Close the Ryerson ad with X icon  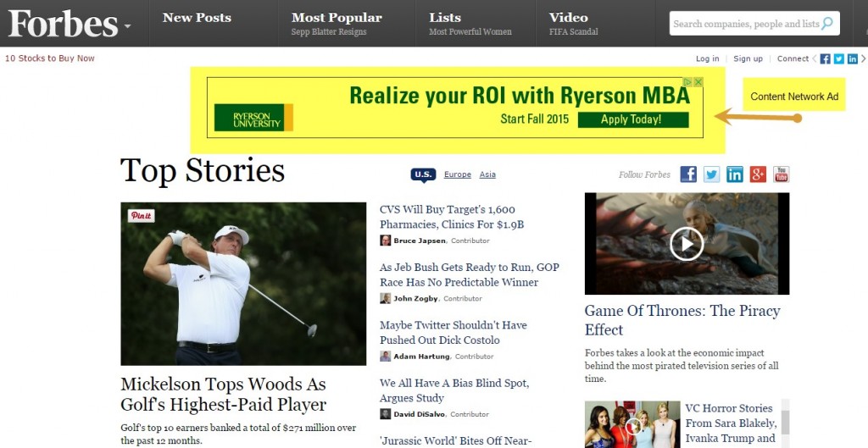pyautogui.click(x=698, y=82)
